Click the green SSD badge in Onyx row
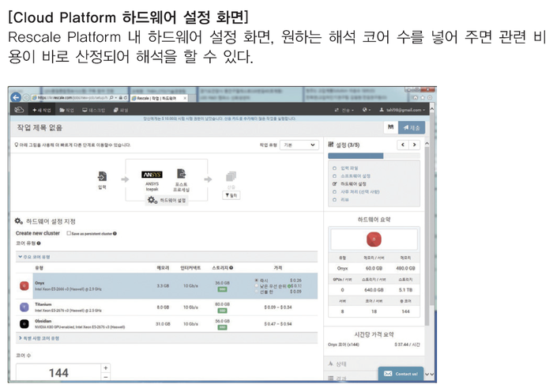553x392 pixels. click(x=222, y=289)
